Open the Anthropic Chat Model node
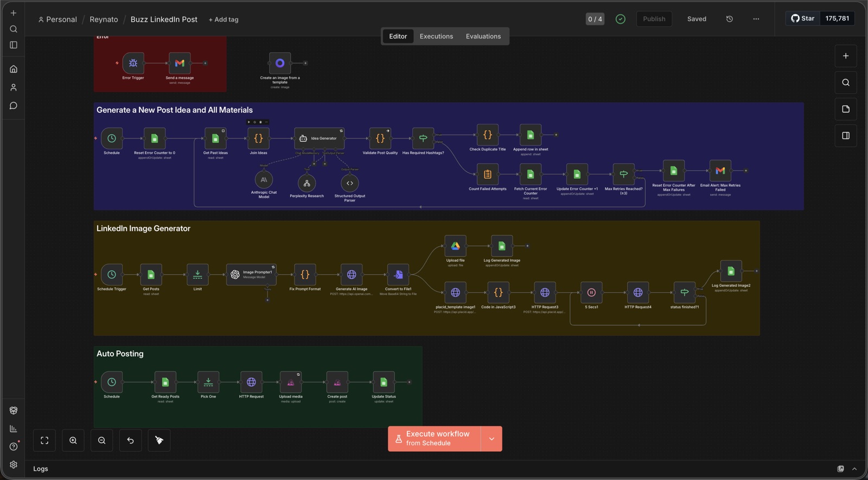 click(264, 179)
